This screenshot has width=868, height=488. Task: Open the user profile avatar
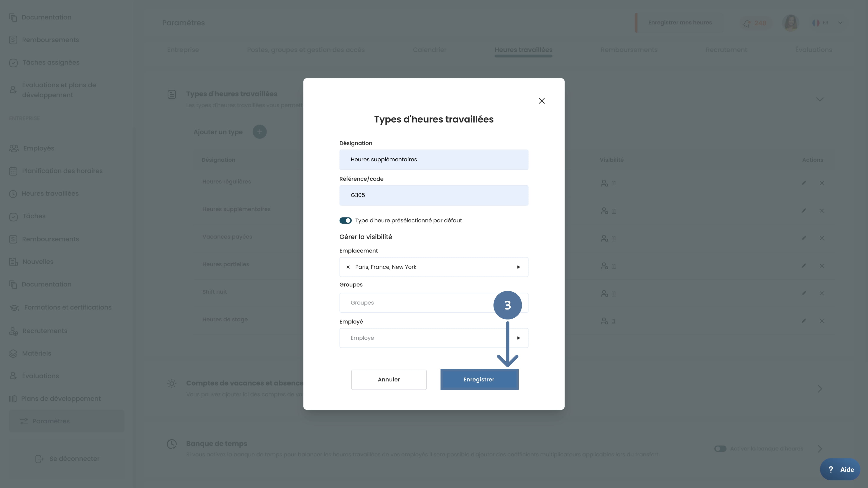(x=791, y=23)
